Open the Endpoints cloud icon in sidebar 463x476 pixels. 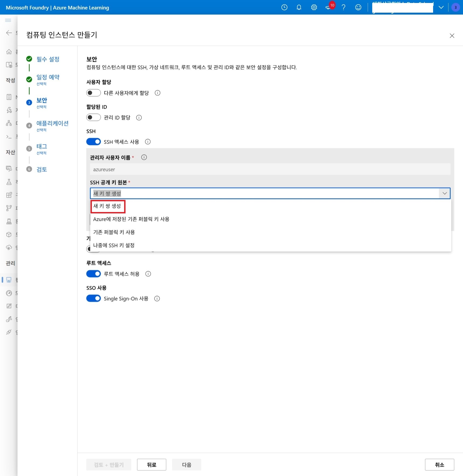(9, 248)
